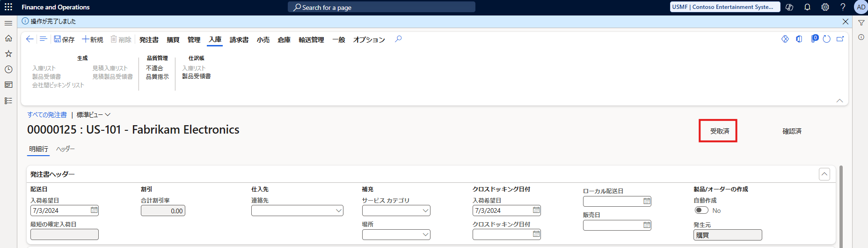Open notifications bell icon
Screen dimensions: 868x248
[807, 7]
